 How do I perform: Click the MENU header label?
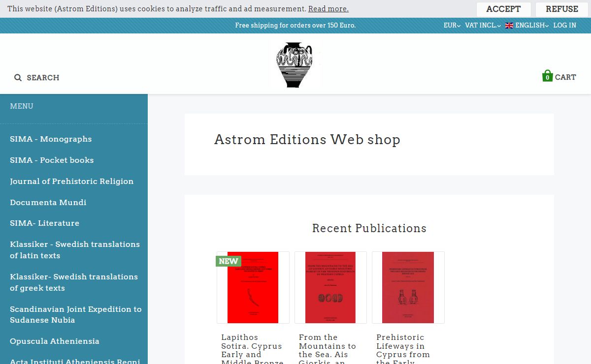(22, 106)
